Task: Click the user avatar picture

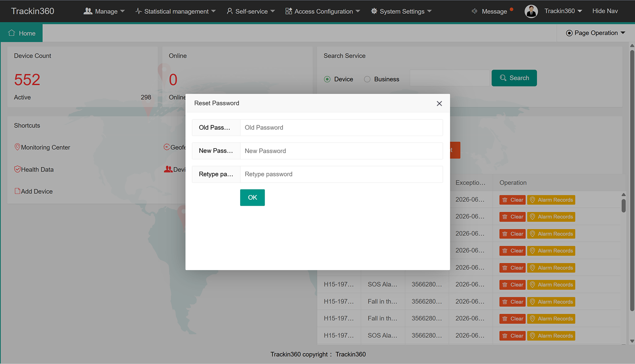Action: point(531,11)
